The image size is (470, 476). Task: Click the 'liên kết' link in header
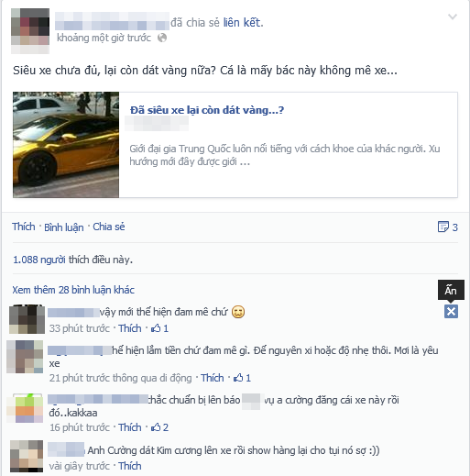coord(244,23)
